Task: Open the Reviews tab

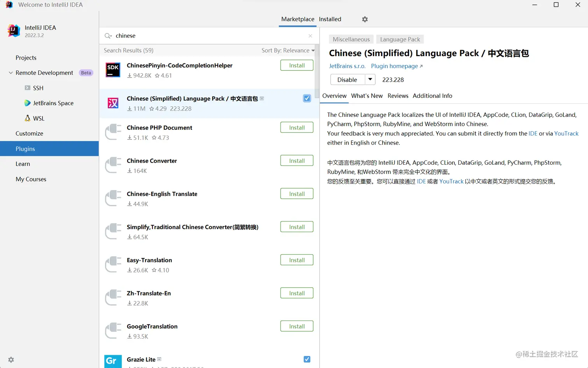Action: coord(398,96)
